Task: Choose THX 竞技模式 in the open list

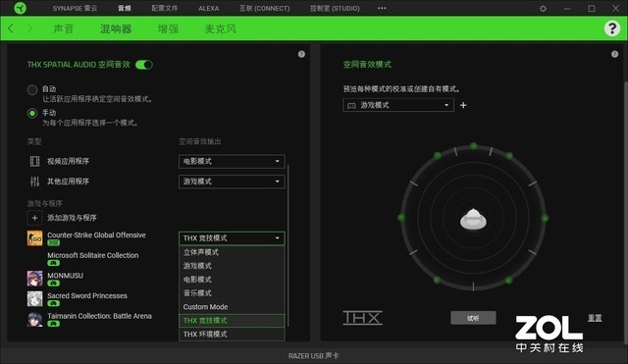Action: coord(232,321)
